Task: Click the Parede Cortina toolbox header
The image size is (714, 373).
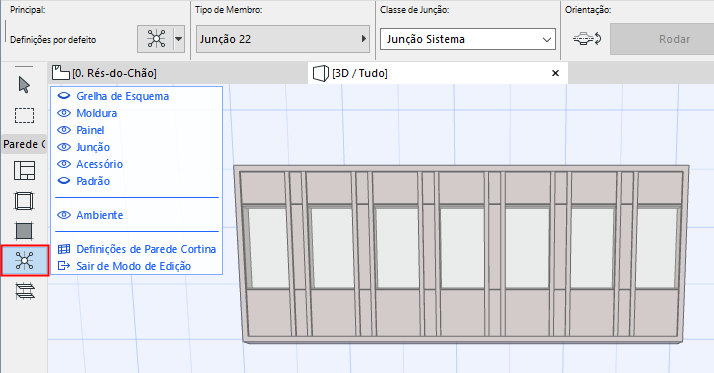Action: pos(24,144)
